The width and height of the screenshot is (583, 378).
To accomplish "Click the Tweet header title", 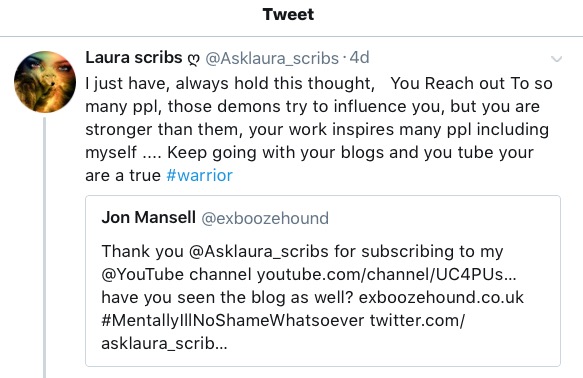I will click(x=288, y=14).
